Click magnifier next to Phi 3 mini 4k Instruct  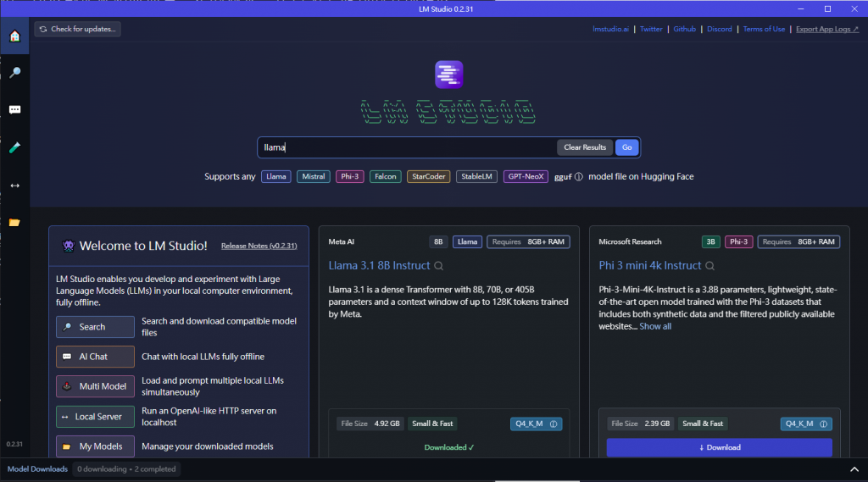[x=709, y=266]
